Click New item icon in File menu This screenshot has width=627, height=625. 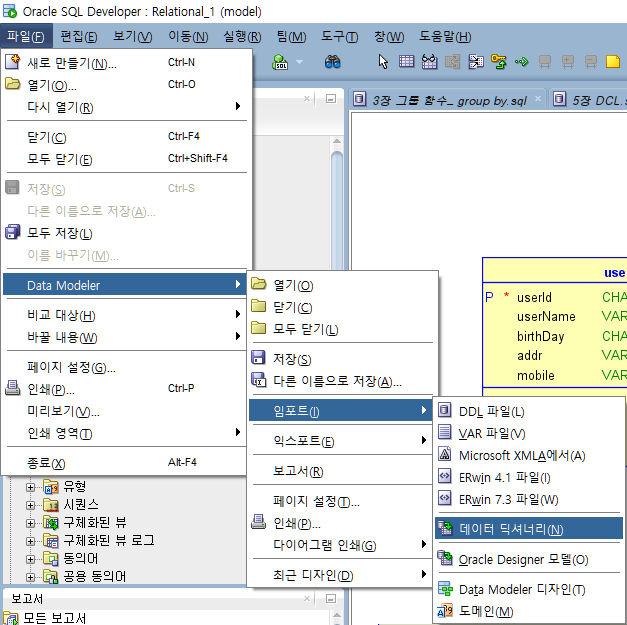tap(13, 62)
